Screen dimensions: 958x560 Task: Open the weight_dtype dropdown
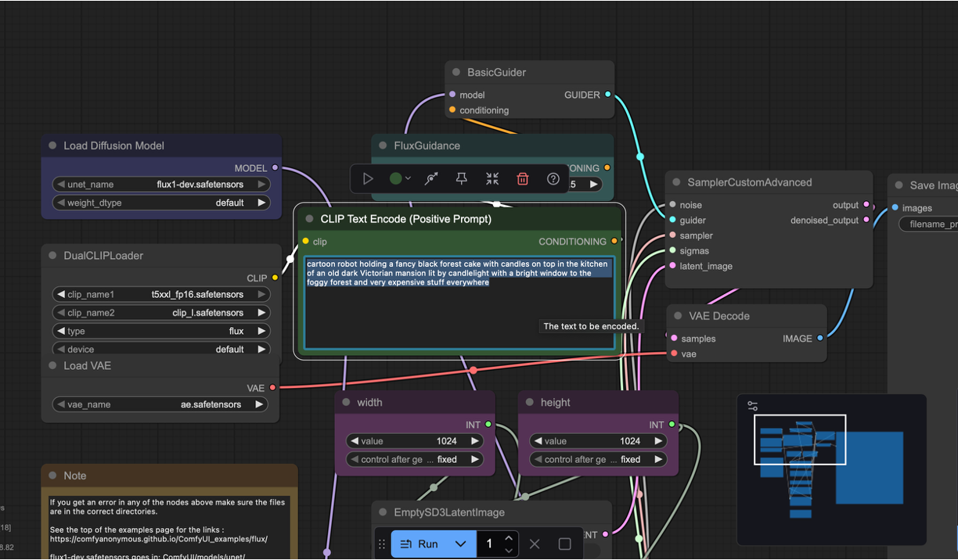tap(161, 203)
